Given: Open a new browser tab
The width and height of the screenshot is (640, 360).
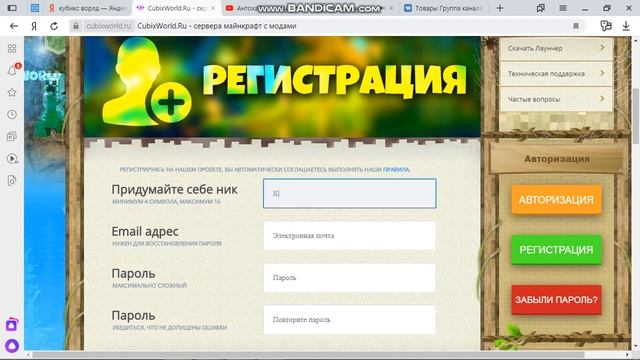Looking at the screenshot, I should tap(500, 8).
